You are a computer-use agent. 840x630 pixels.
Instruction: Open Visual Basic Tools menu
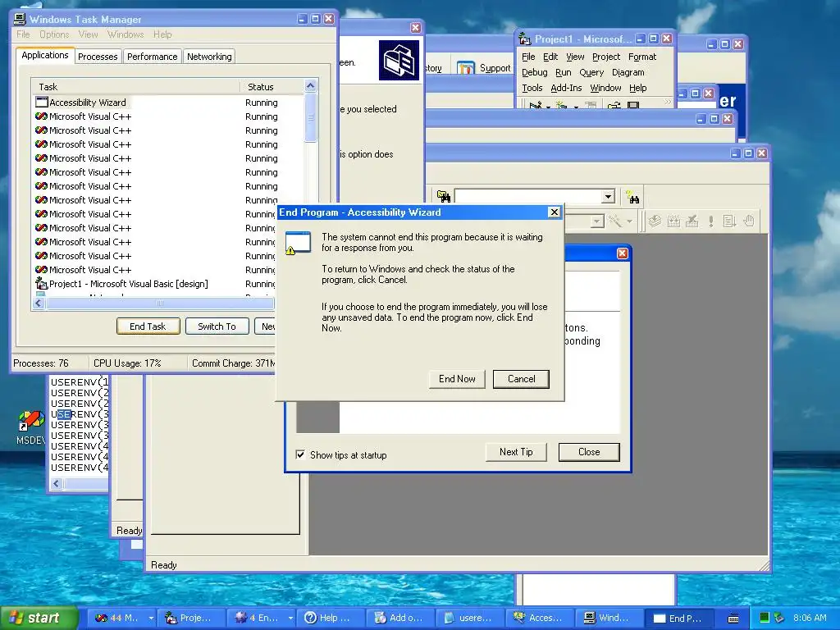[x=532, y=88]
